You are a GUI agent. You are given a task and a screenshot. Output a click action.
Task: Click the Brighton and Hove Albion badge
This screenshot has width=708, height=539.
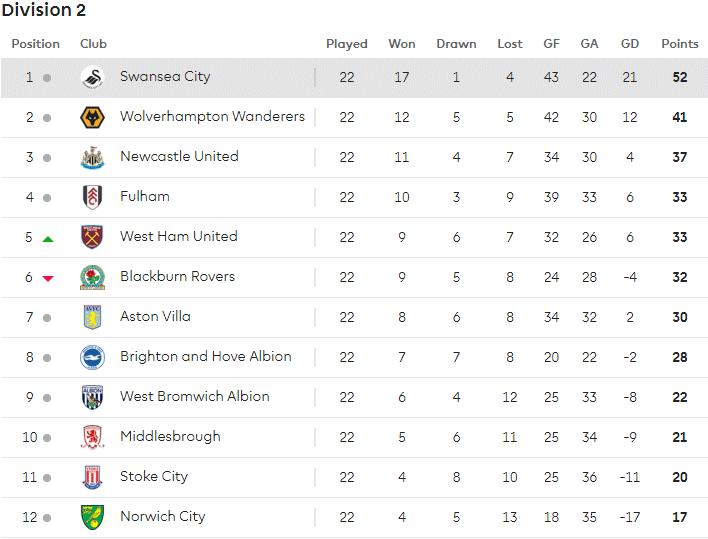tap(93, 358)
